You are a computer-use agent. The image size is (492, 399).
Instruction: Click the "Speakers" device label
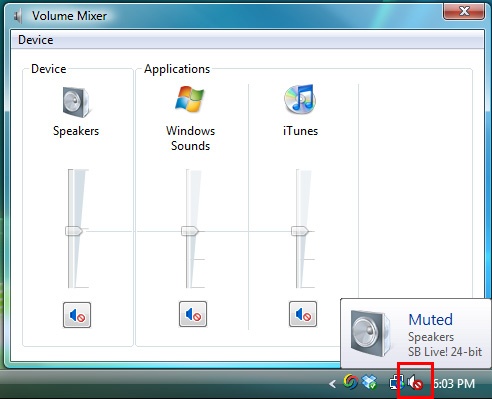pos(76,131)
